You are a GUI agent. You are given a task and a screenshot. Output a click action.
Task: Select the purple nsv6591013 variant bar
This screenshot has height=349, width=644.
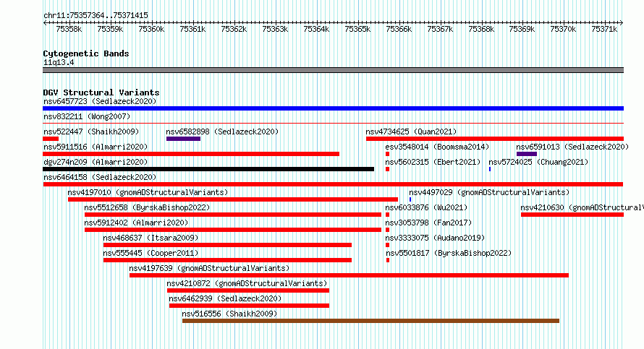point(527,154)
